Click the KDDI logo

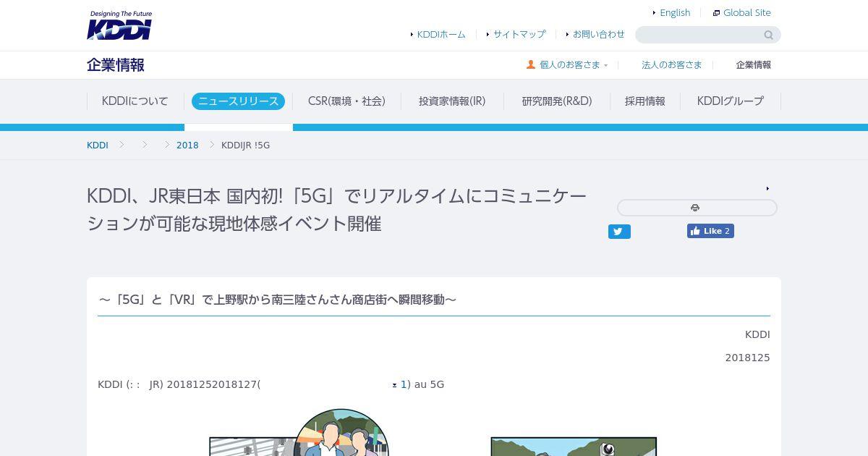(x=119, y=25)
